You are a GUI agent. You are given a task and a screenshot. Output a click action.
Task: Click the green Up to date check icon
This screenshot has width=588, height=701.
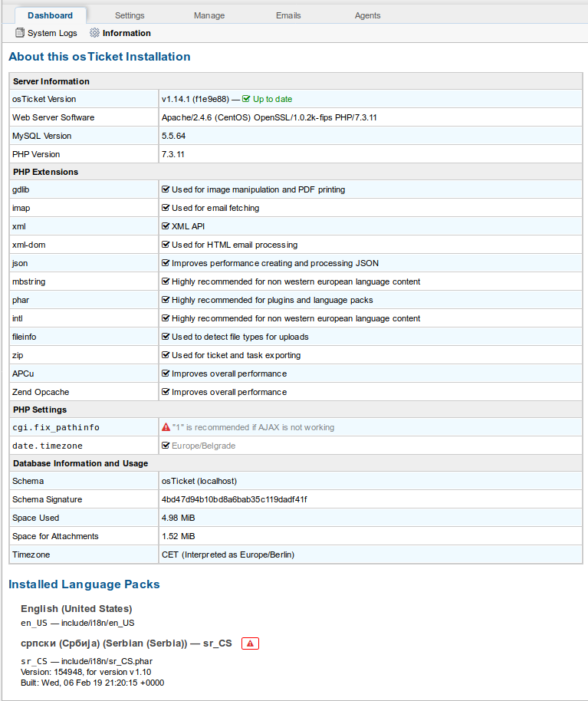coord(246,99)
